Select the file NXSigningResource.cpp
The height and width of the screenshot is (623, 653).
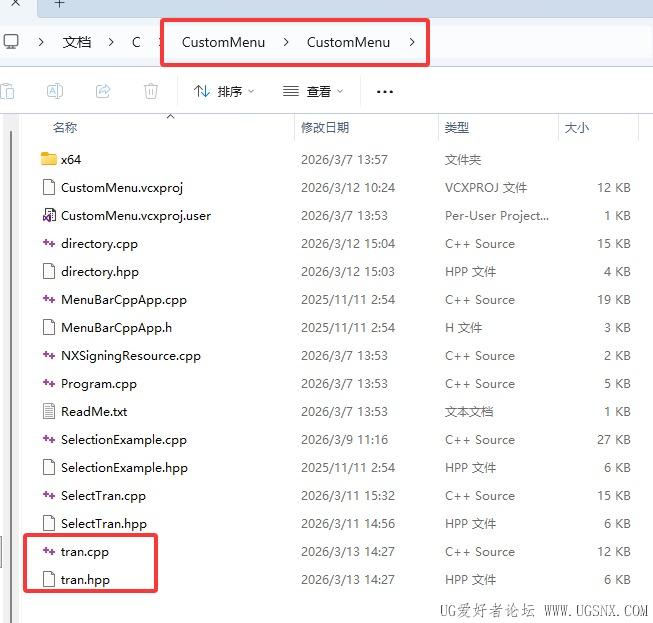131,356
